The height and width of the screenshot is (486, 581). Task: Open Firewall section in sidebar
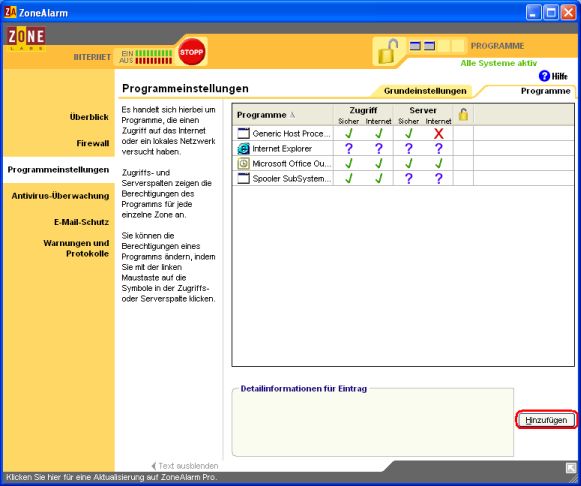coord(93,143)
